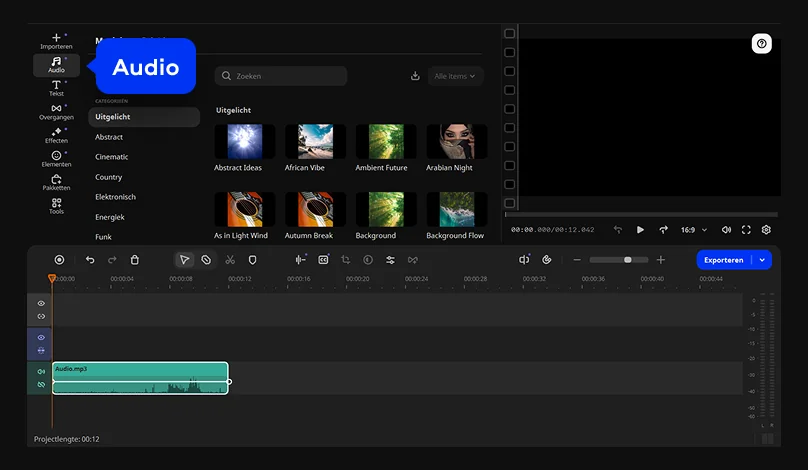Click the download icon next to search
This screenshot has width=808, height=470.
tap(415, 76)
